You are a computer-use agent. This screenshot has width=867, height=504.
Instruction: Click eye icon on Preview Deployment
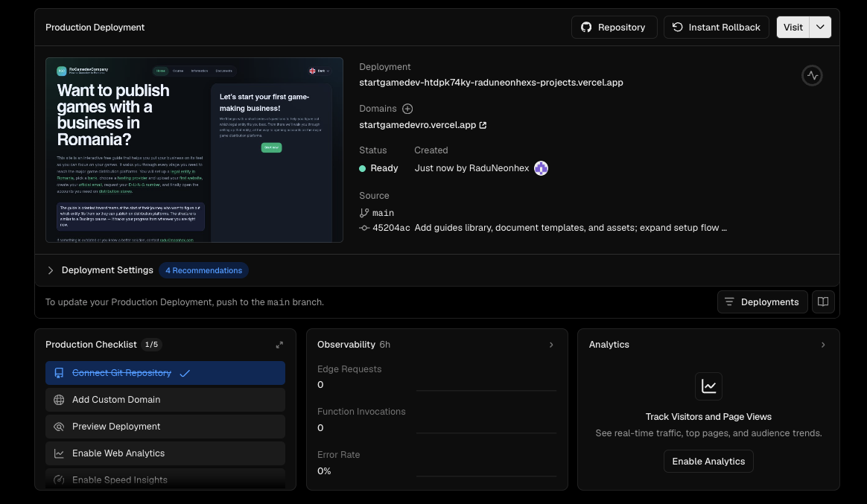59,427
